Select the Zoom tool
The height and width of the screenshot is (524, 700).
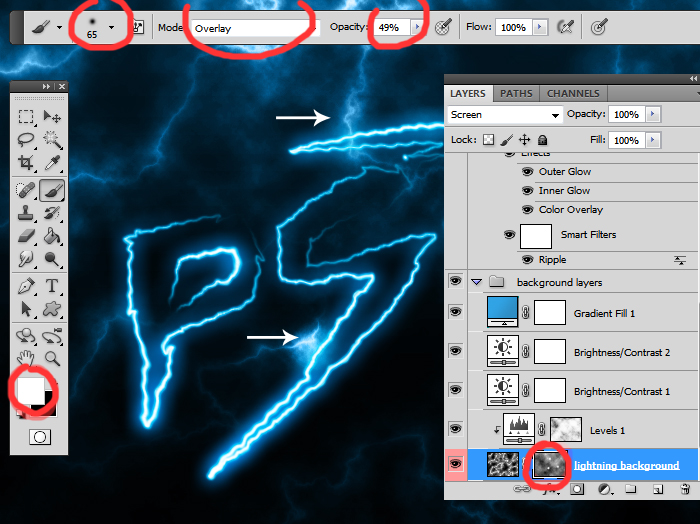click(x=52, y=358)
